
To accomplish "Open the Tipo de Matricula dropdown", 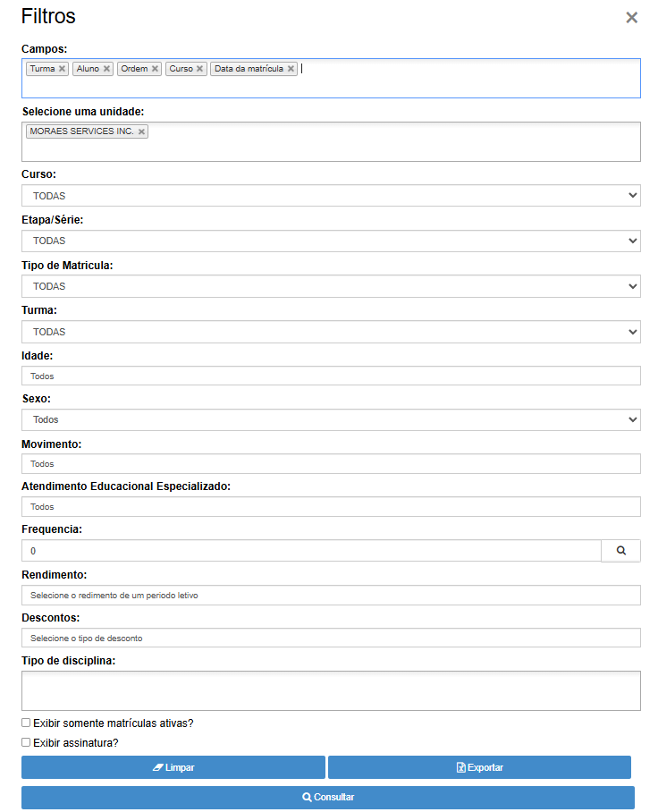I will pyautogui.click(x=331, y=286).
